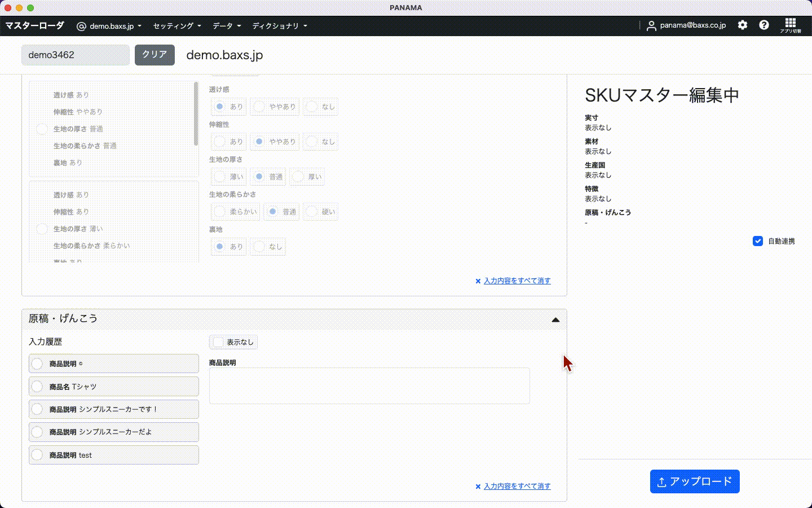The height and width of the screenshot is (508, 812).
Task: Click the history list scrollbar
Action: (x=196, y=113)
